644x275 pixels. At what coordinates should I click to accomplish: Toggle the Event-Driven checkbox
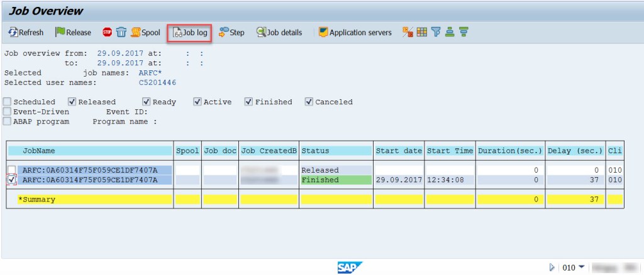pos(7,112)
